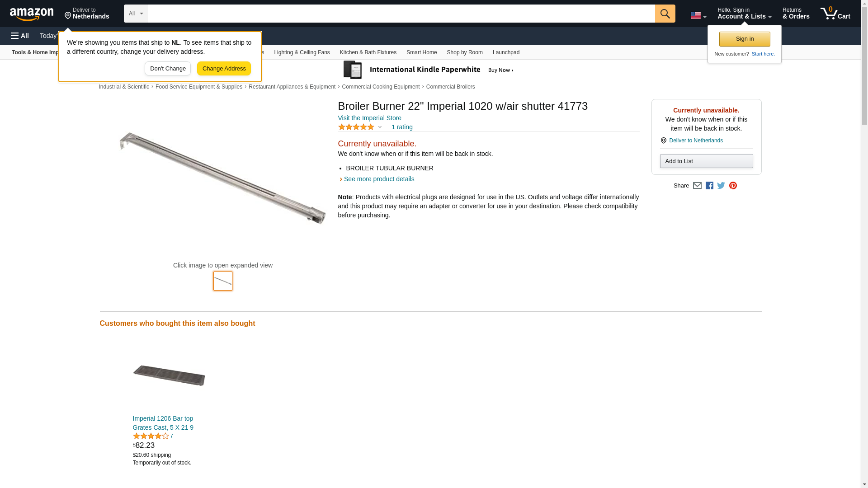
Task: Open the All hamburger menu
Action: click(20, 36)
